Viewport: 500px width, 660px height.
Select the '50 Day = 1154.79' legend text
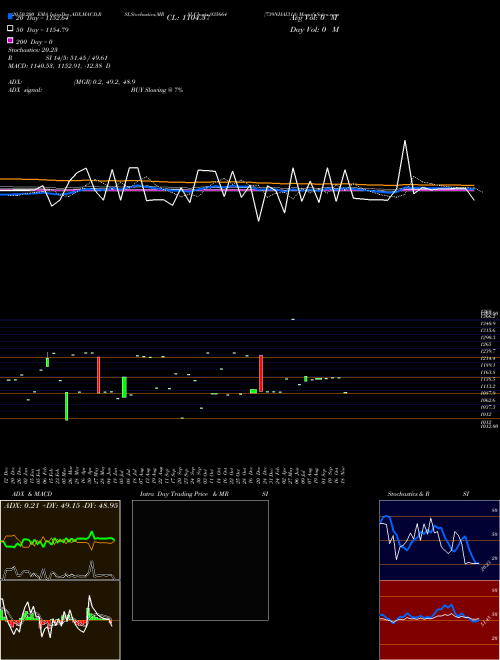[x=42, y=29]
